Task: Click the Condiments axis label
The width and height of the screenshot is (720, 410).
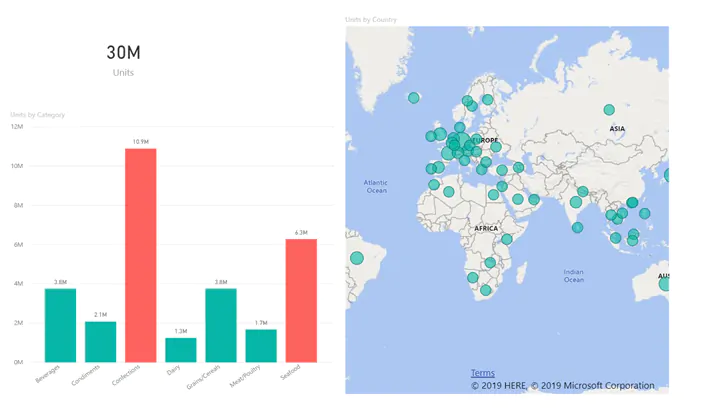Action: click(85, 376)
